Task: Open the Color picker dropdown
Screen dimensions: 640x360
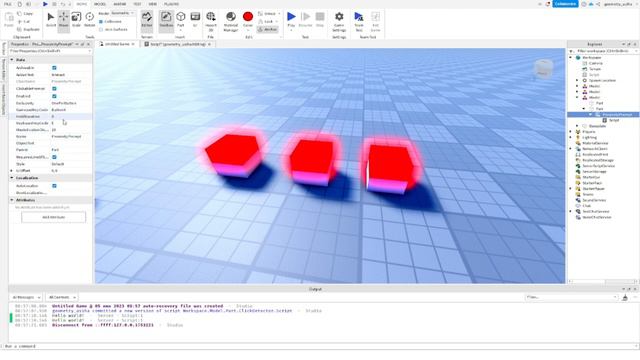Action: [248, 30]
